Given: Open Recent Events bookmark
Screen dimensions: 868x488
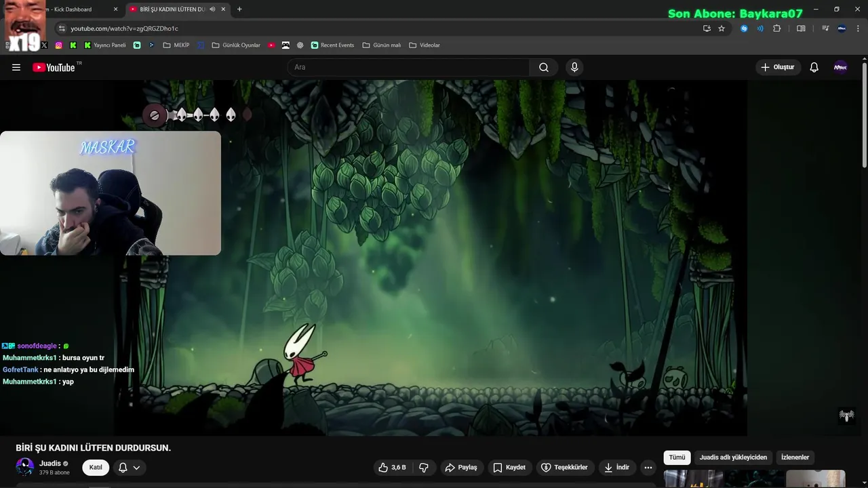Looking at the screenshot, I should tap(332, 45).
